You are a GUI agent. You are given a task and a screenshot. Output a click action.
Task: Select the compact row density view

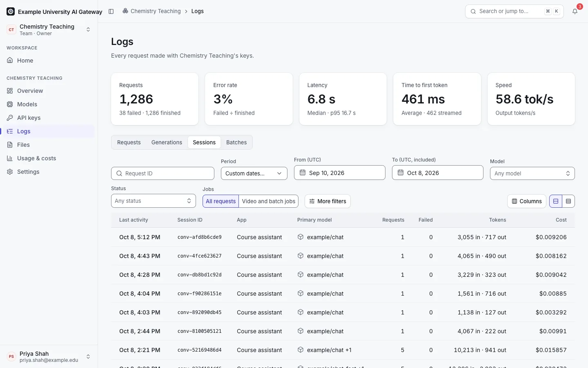pyautogui.click(x=568, y=201)
